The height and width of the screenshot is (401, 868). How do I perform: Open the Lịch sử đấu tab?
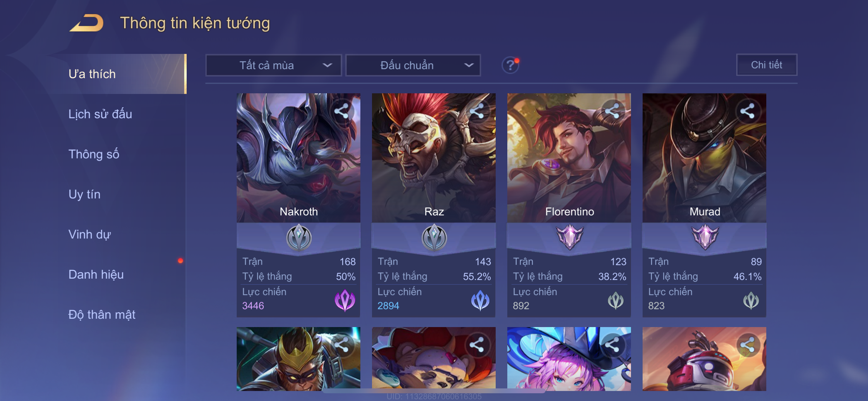(x=100, y=114)
